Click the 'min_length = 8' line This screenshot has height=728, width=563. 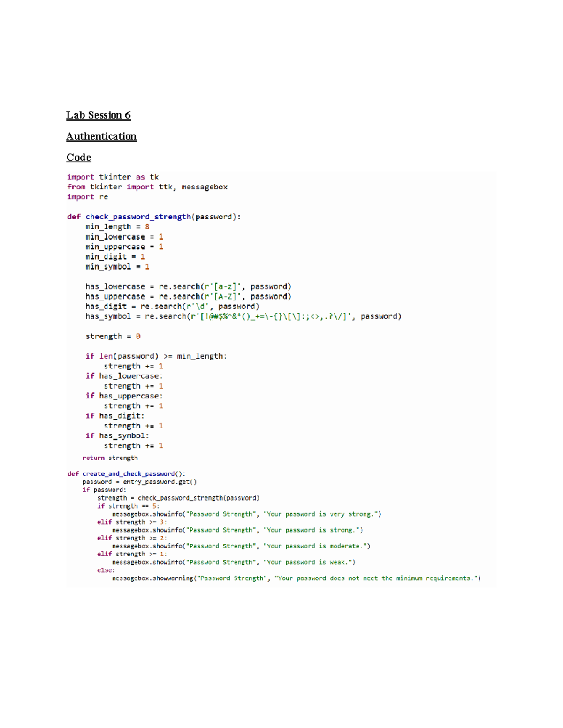117,226
